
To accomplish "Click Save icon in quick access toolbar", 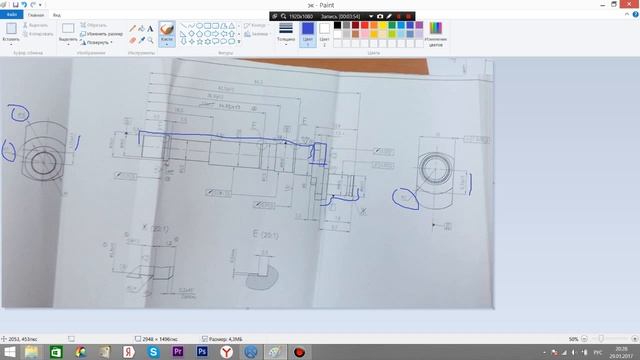I will [x=16, y=5].
